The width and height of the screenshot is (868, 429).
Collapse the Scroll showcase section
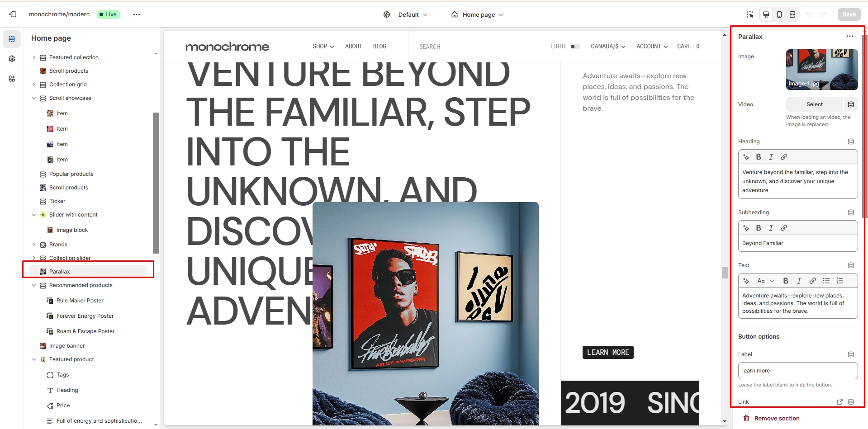tap(34, 98)
